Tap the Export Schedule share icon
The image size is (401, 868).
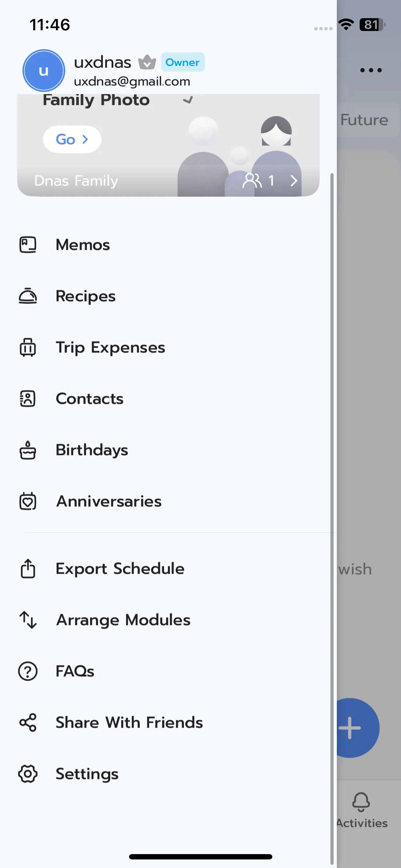pyautogui.click(x=28, y=568)
